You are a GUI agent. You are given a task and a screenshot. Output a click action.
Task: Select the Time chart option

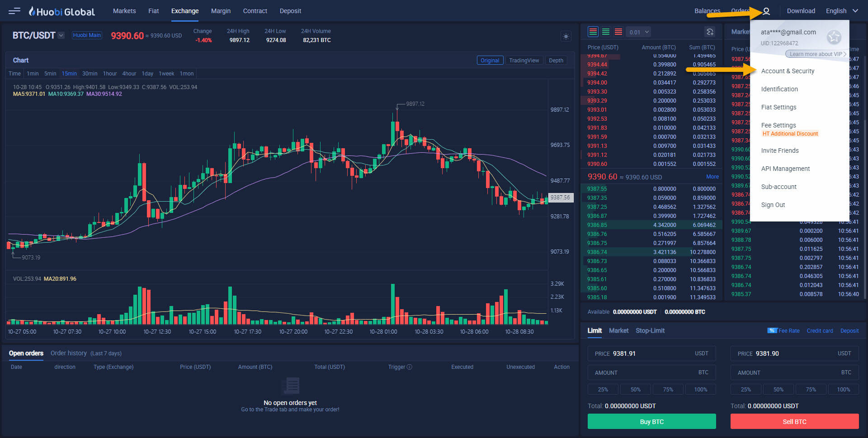pos(14,73)
